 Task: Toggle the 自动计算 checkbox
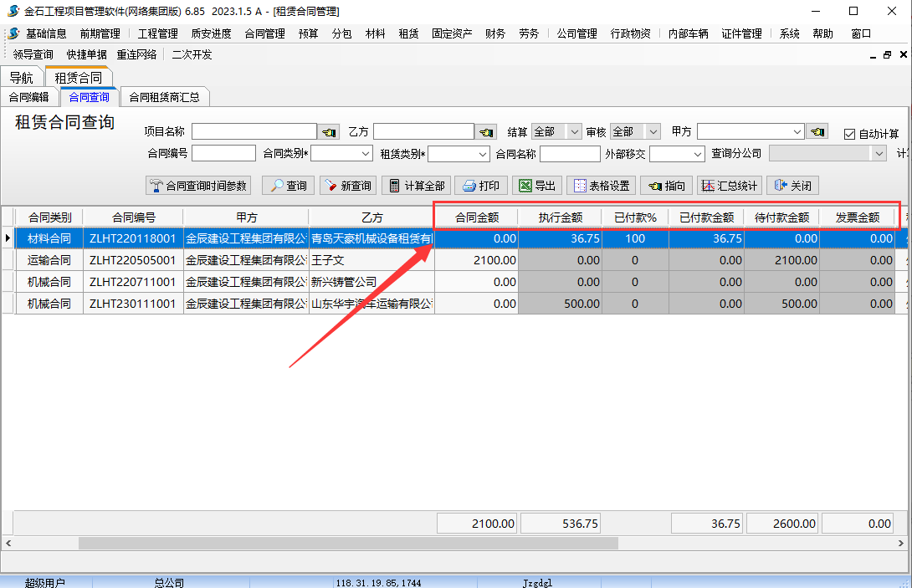(850, 134)
